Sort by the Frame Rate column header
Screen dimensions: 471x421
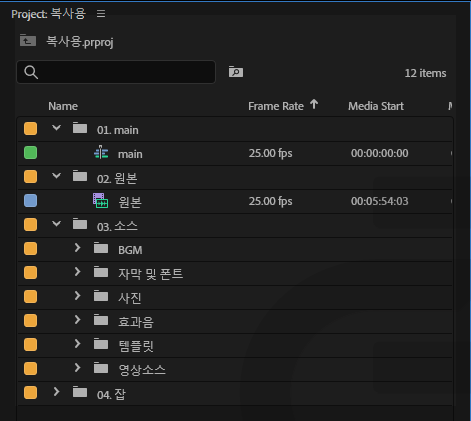coord(276,106)
